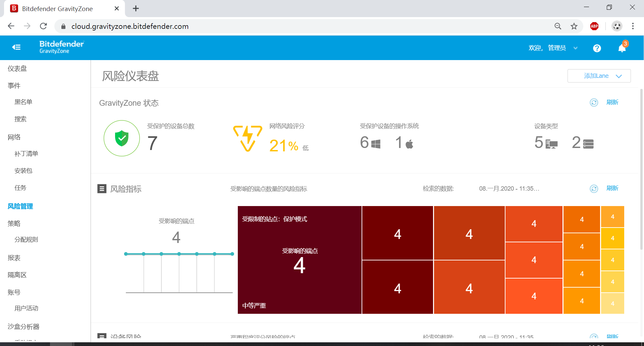Image resolution: width=644 pixels, height=346 pixels.
Task: Expand the 添加Lane dropdown
Action: tap(599, 76)
